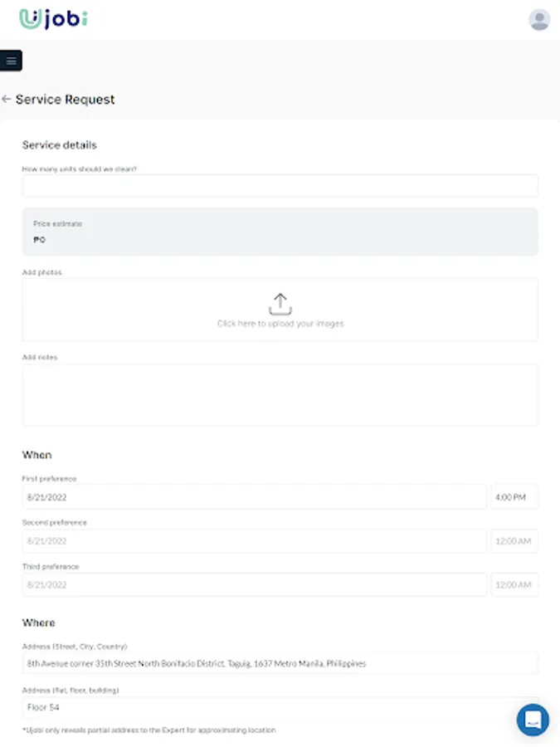Select the third preference time field
This screenshot has height=747, width=560.
click(x=514, y=584)
